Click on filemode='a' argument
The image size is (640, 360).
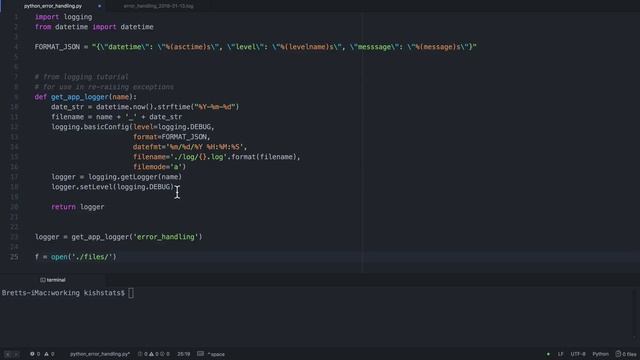(159, 167)
